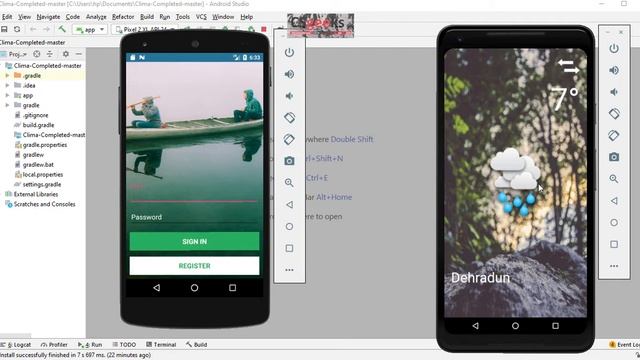Open the Build menu in the menu bar
This screenshot has width=640, height=360.
click(147, 17)
